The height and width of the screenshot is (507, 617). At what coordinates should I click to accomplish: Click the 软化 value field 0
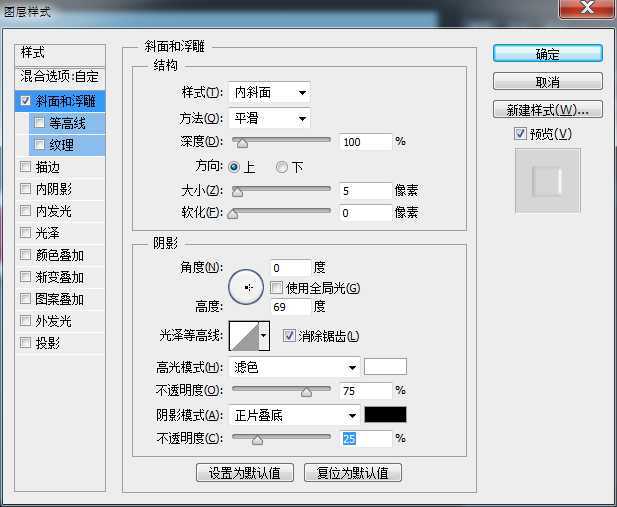[366, 213]
